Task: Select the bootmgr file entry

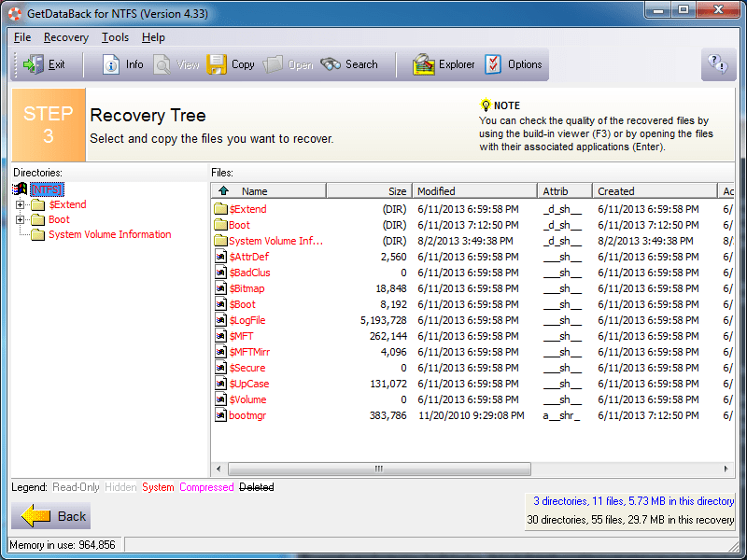Action: (247, 415)
